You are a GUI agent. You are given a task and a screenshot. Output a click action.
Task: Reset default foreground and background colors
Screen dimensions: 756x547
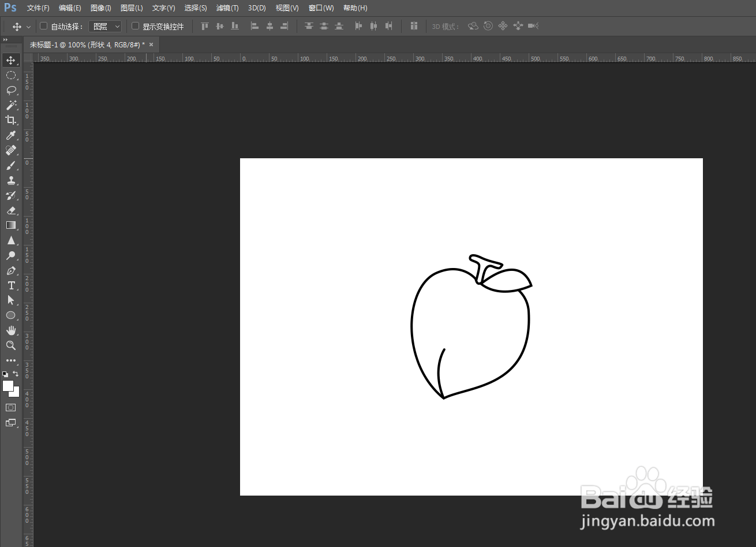[5, 374]
